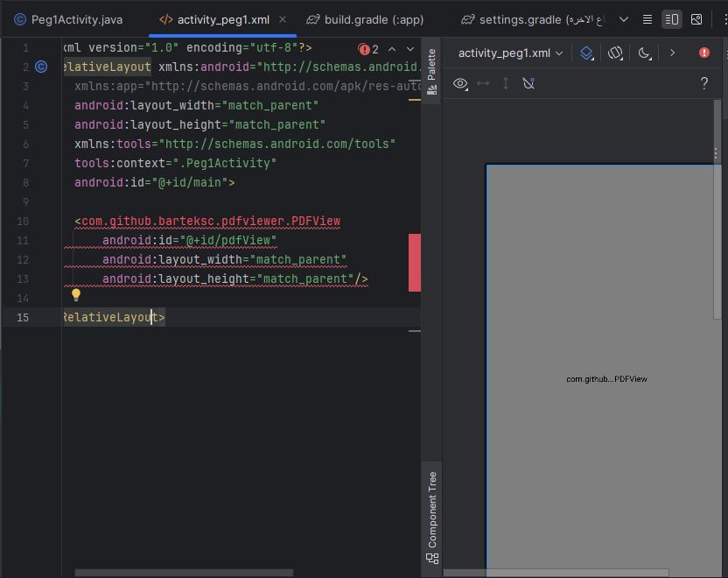728x578 pixels.
Task: Click the RelativeLayout opening tag on line 2
Action: click(107, 67)
